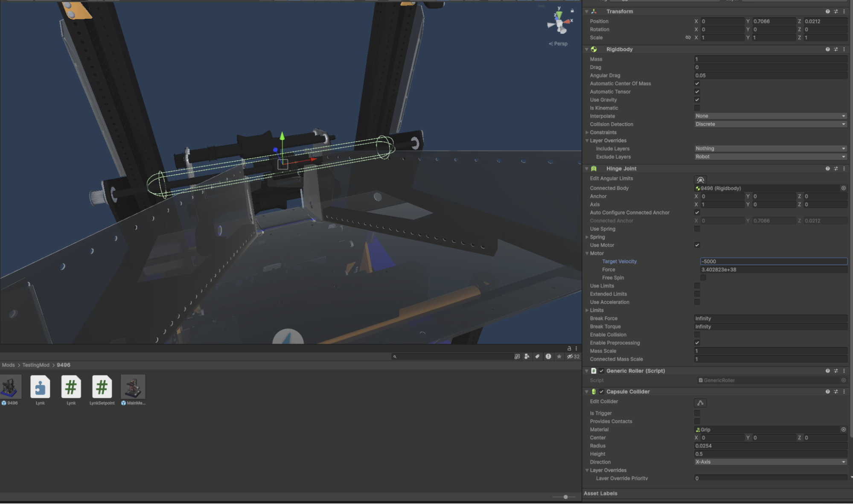Toggle the Use Gravity checkbox
Viewport: 853px width, 504px height.
pos(697,100)
